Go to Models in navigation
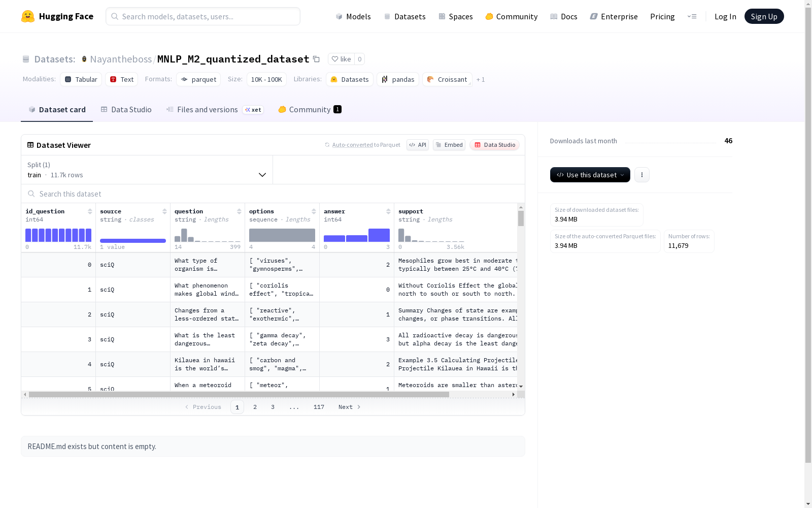 [353, 16]
